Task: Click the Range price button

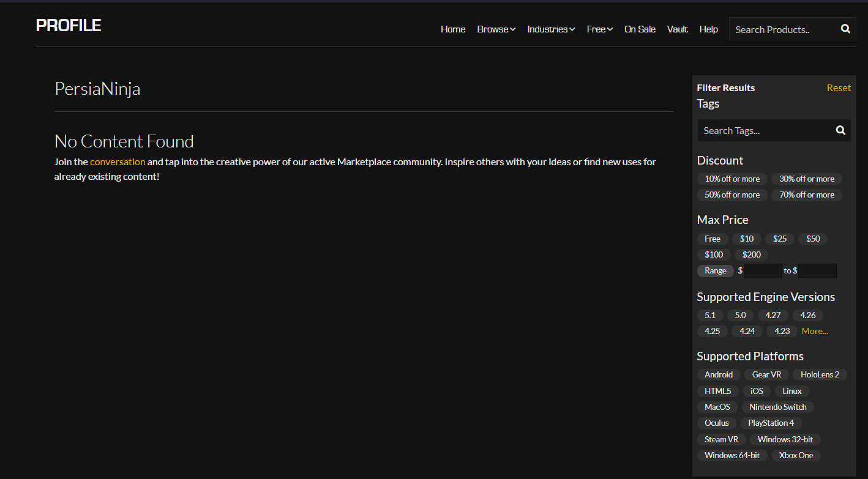Action: click(715, 271)
